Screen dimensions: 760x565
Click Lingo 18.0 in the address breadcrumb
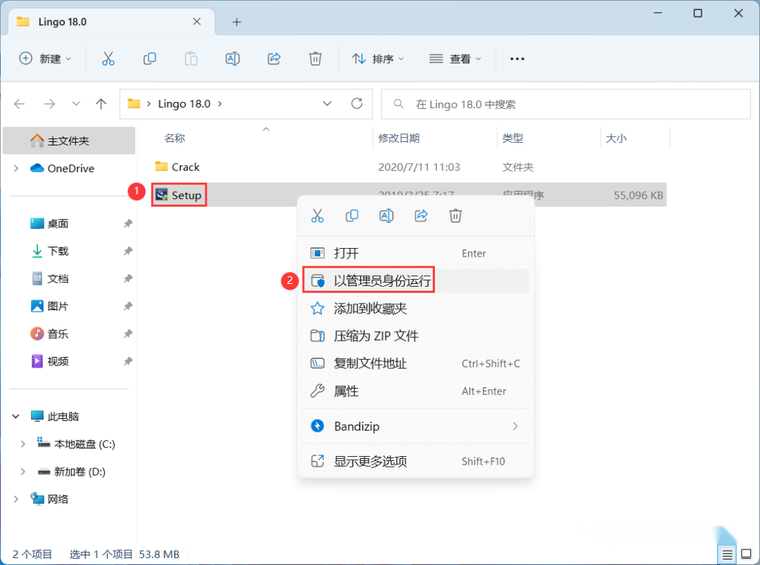[x=184, y=104]
